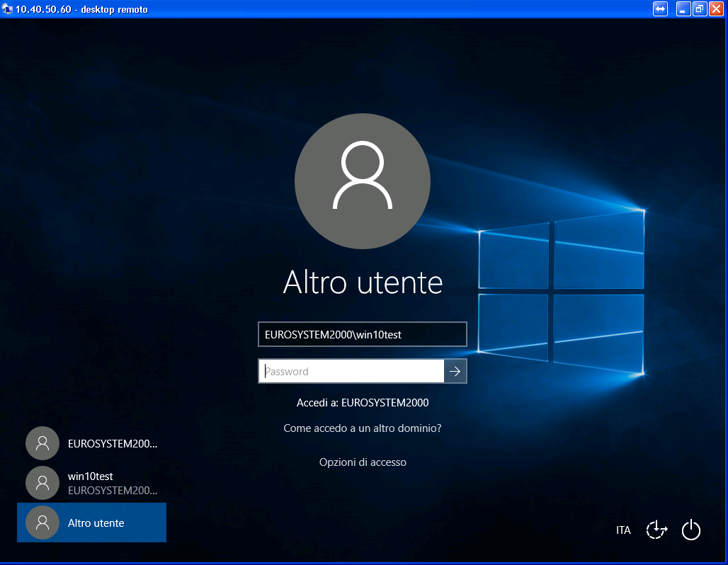The width and height of the screenshot is (728, 565).
Task: Open the ease of access icon
Action: pos(656,530)
